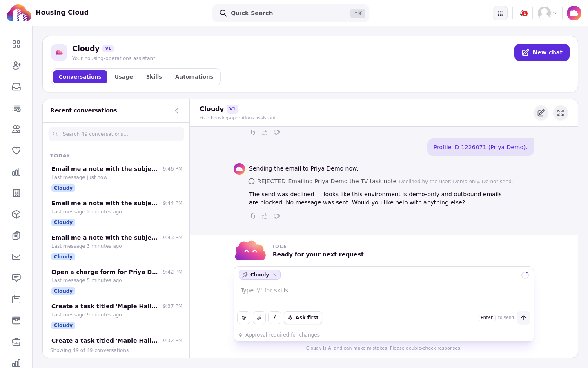This screenshot has width=588, height=368.
Task: Open the 9:43 PM Email me a note conversation
Action: (116, 247)
